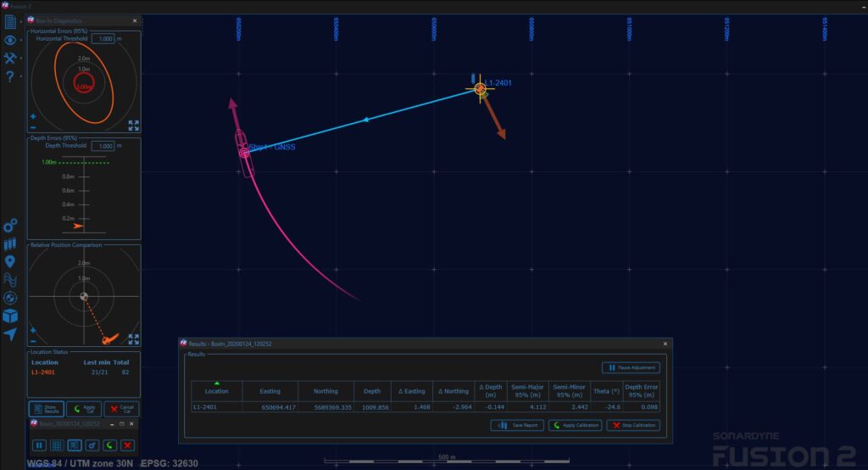Expand the arrow next to the eye sidebar icon

tap(21, 41)
